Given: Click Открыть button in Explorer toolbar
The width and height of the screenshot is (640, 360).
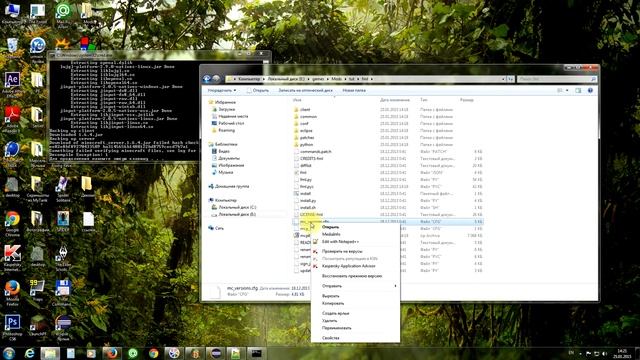Looking at the screenshot, I should [x=258, y=90].
